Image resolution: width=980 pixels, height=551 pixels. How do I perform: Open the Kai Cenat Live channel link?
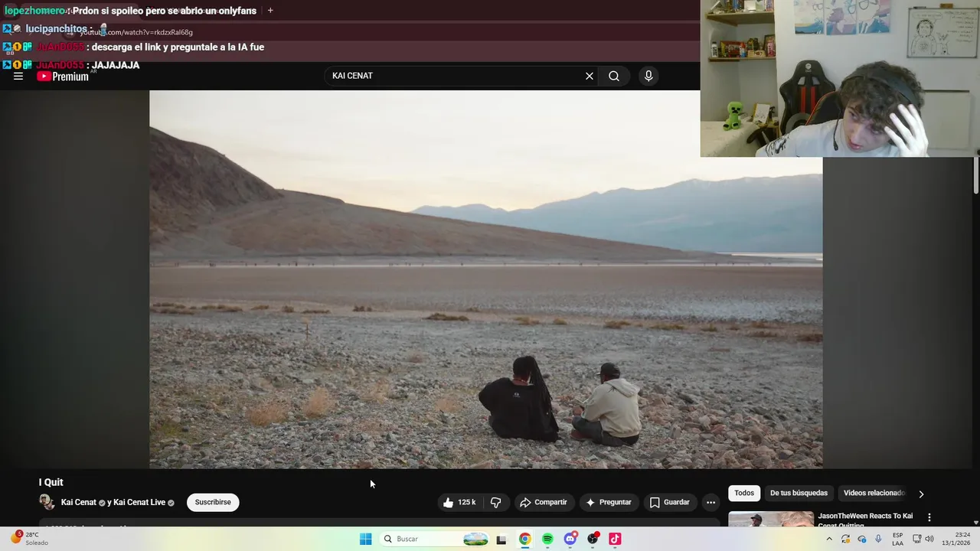[139, 502]
